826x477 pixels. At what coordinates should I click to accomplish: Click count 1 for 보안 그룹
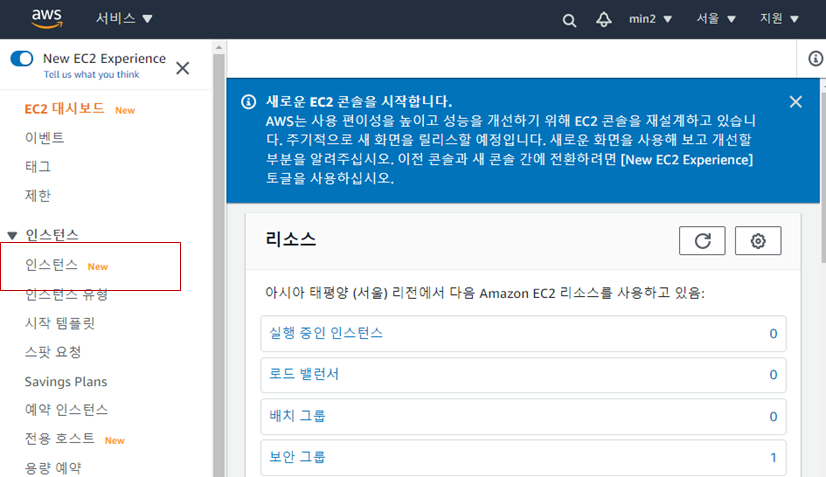pos(773,457)
